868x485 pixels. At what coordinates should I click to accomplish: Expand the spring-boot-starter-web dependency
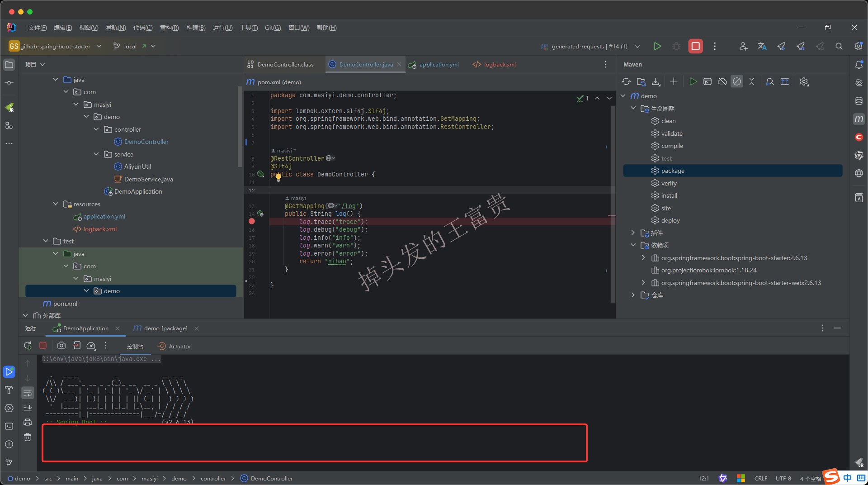643,283
